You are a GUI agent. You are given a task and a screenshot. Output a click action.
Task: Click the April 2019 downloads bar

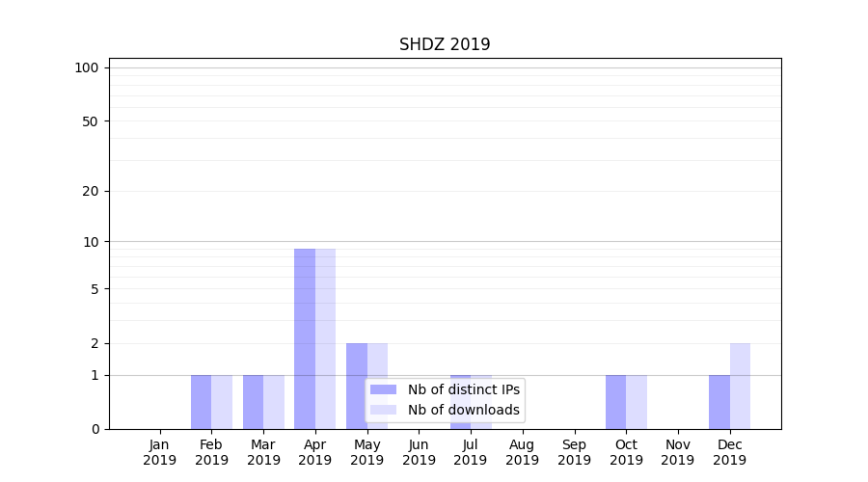pyautogui.click(x=325, y=337)
